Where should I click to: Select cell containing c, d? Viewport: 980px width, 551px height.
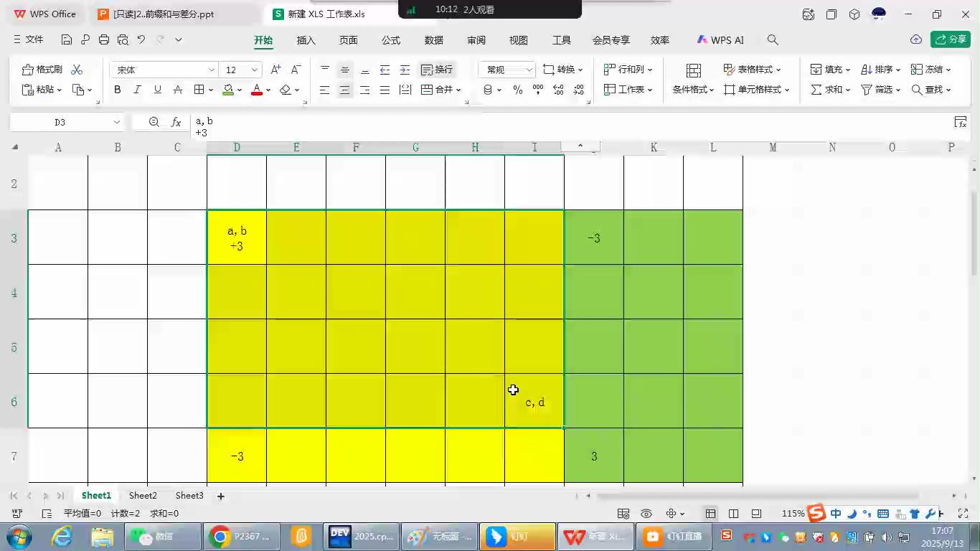pos(534,401)
